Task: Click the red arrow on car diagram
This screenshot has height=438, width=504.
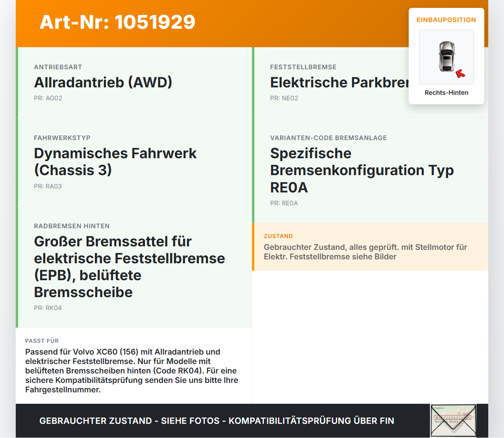Action: [x=460, y=74]
